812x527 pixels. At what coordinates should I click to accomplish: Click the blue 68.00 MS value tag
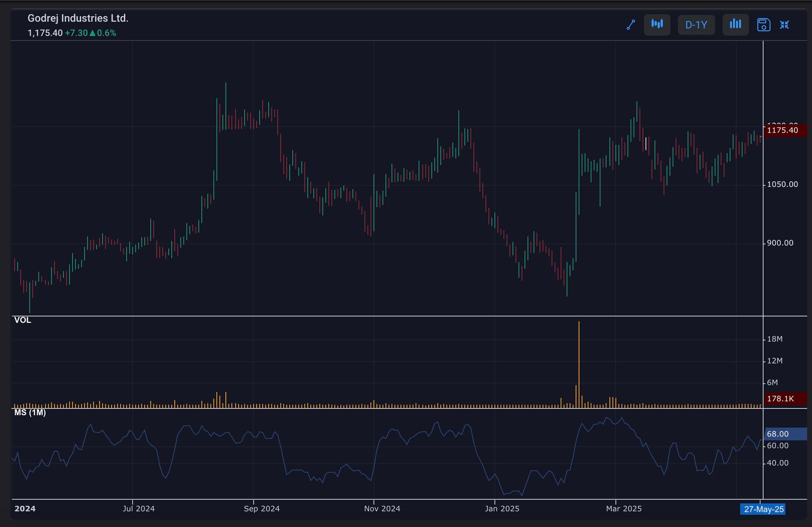tap(785, 434)
